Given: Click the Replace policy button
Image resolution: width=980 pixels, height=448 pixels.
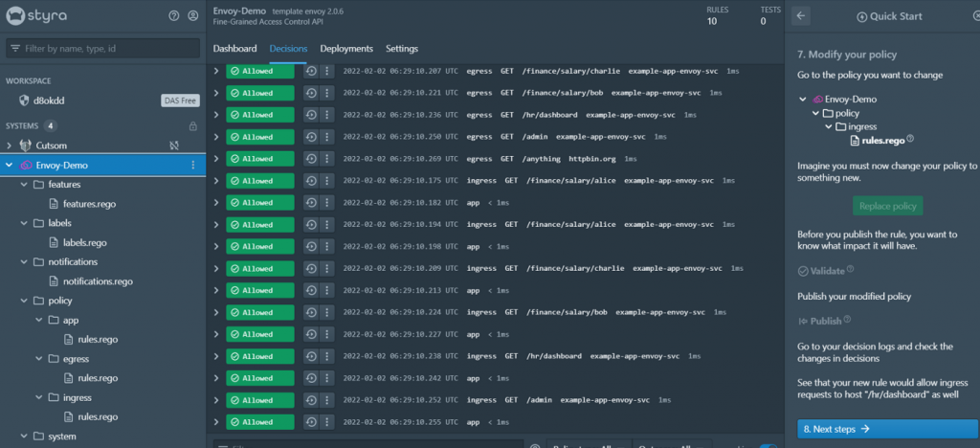Looking at the screenshot, I should tap(887, 206).
